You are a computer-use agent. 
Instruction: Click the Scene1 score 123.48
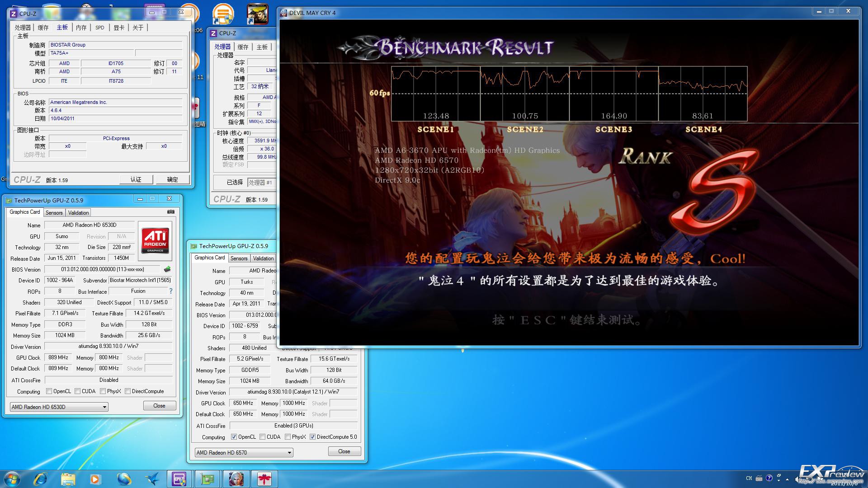click(x=436, y=116)
